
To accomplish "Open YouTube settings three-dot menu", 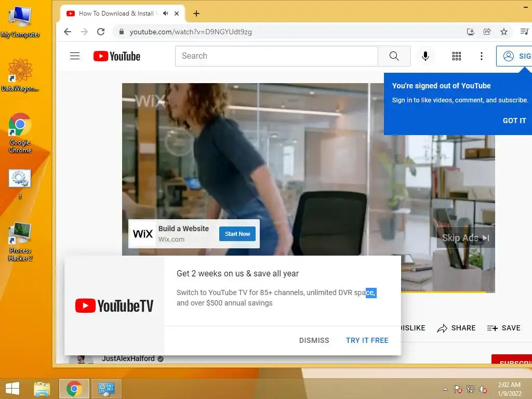I will click(481, 56).
